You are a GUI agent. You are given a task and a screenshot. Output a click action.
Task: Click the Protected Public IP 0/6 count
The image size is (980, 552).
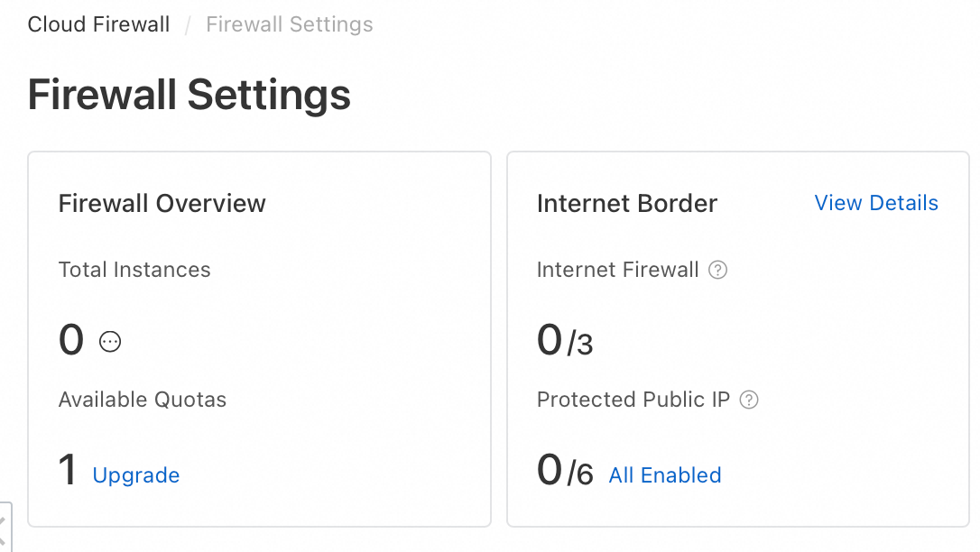coord(565,472)
